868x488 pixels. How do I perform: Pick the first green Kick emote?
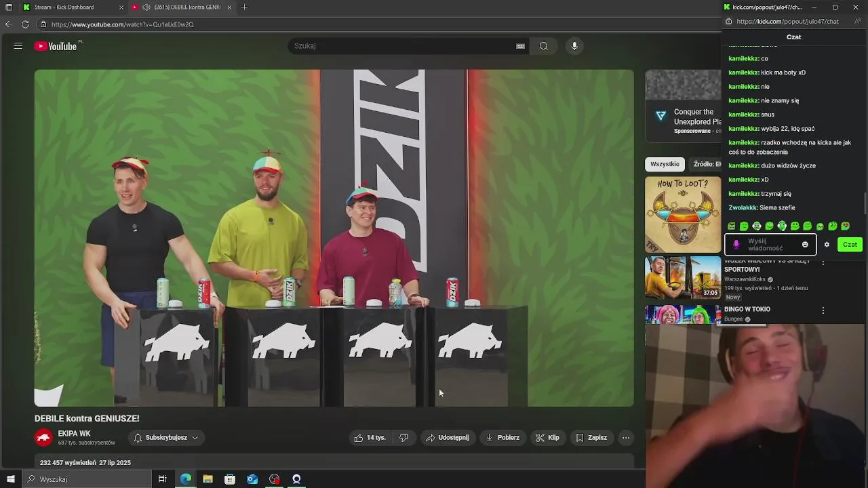(731, 226)
